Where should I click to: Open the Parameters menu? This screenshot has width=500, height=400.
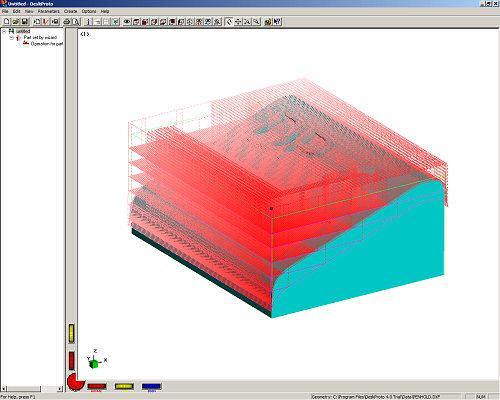click(x=49, y=11)
